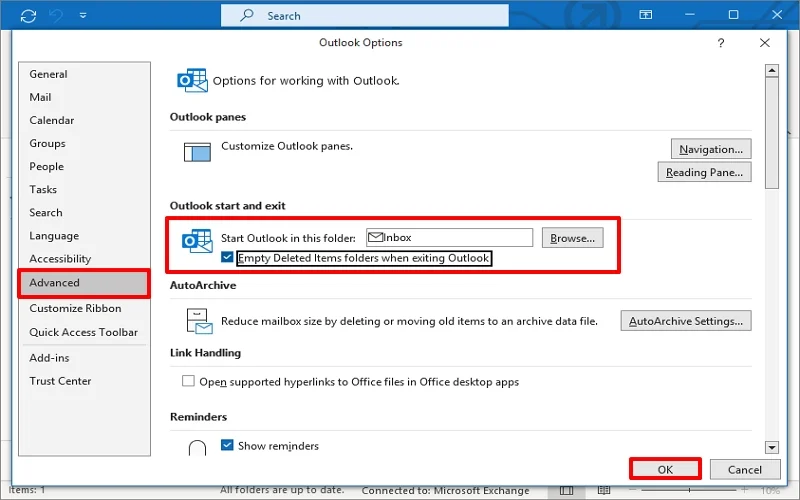800x500 pixels.
Task: Click the options pane scrollbar thumb
Action: click(x=772, y=133)
